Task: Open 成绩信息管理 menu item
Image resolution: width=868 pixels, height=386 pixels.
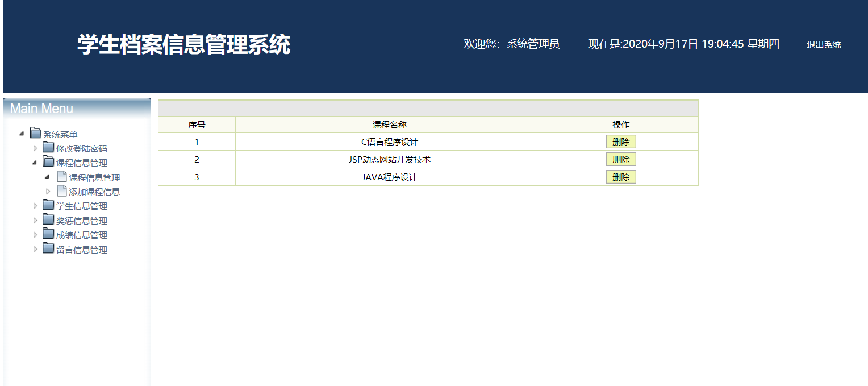Action: coord(82,235)
